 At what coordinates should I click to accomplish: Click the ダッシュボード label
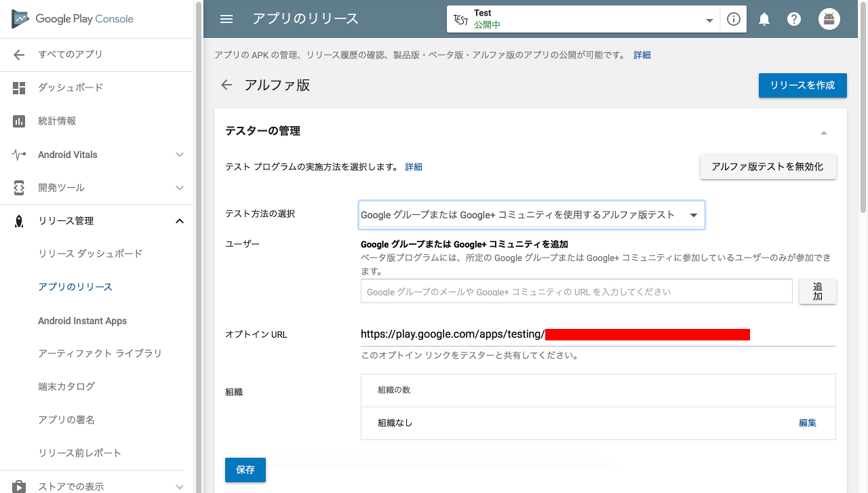click(71, 88)
